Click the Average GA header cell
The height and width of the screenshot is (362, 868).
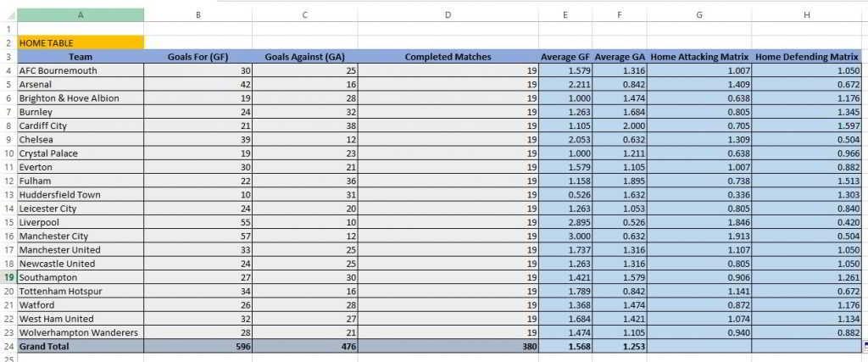[620, 57]
